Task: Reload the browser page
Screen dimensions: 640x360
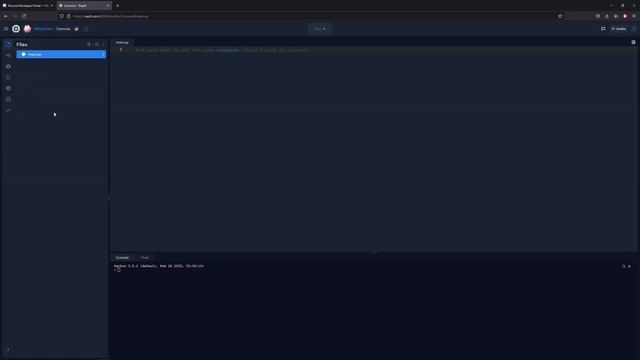Action: tap(24, 16)
